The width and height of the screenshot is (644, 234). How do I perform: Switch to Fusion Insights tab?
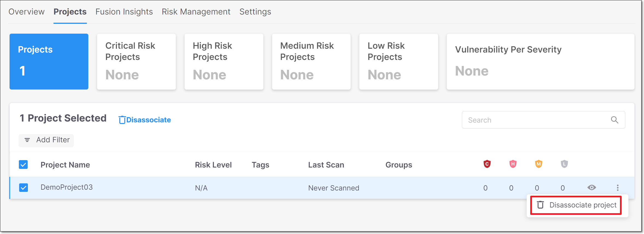coord(124,12)
